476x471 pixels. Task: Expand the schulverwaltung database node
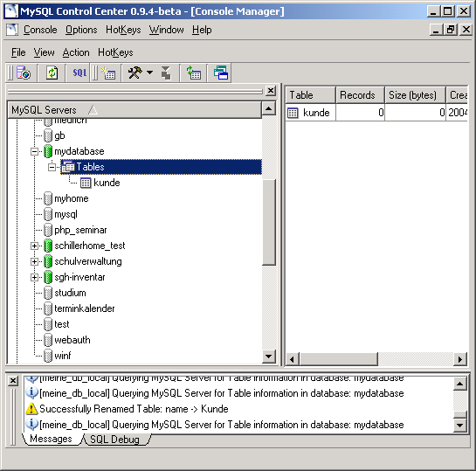[x=35, y=261]
